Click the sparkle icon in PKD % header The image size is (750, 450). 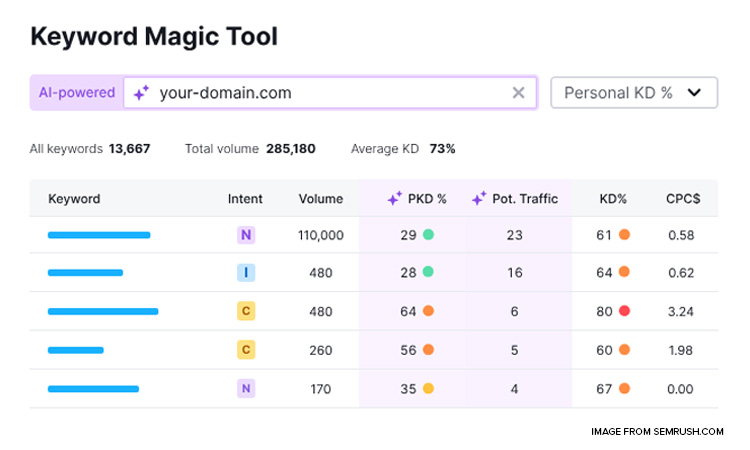(394, 199)
